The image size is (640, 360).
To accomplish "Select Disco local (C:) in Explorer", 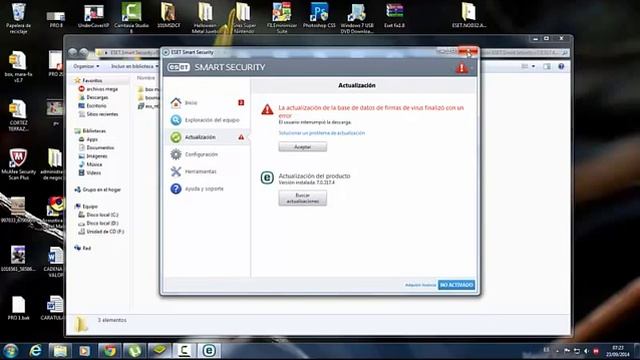I will point(102,215).
